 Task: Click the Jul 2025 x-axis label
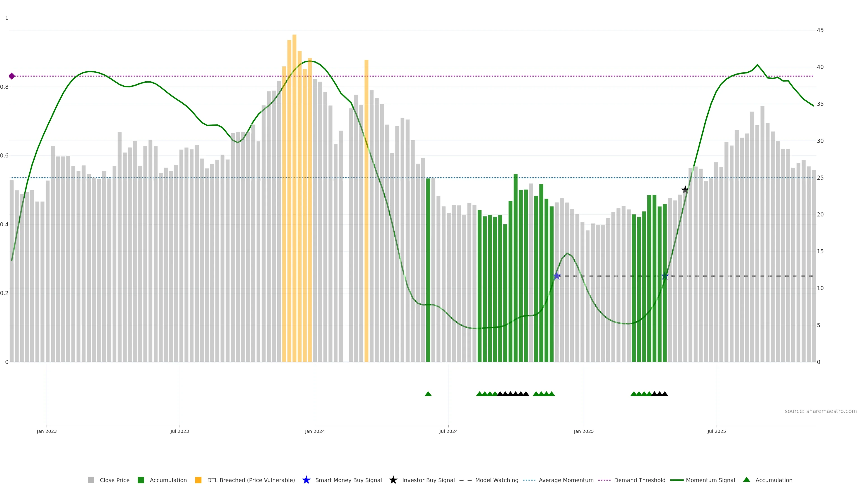[x=716, y=432]
